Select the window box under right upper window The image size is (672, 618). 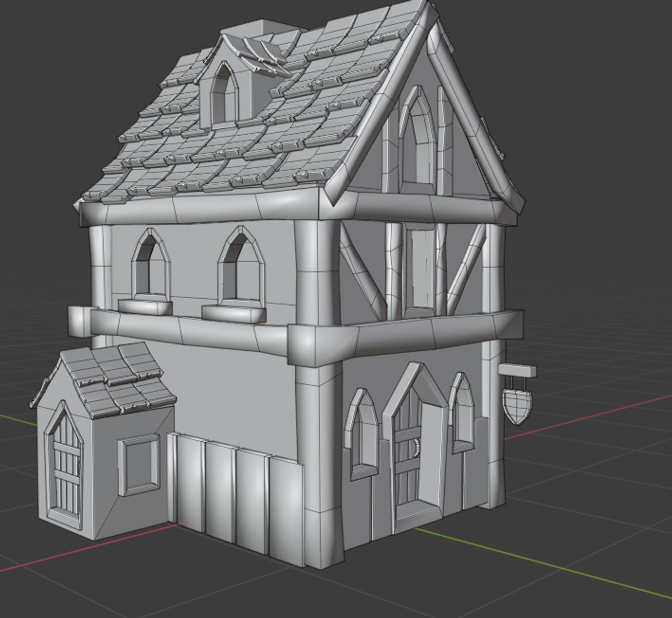click(x=234, y=313)
